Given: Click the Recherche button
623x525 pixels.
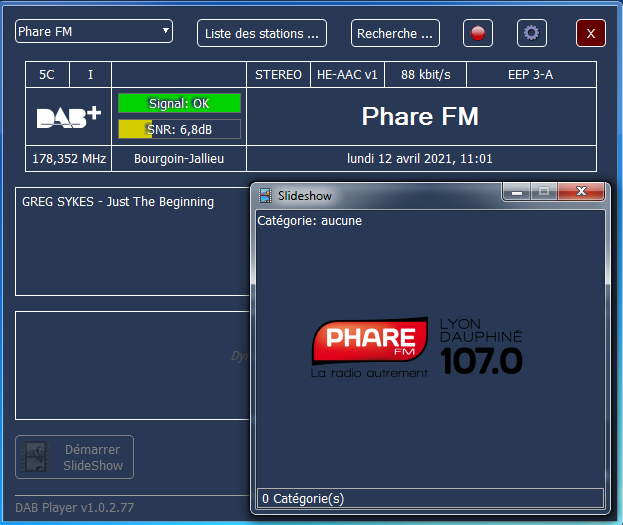Looking at the screenshot, I should (x=395, y=33).
